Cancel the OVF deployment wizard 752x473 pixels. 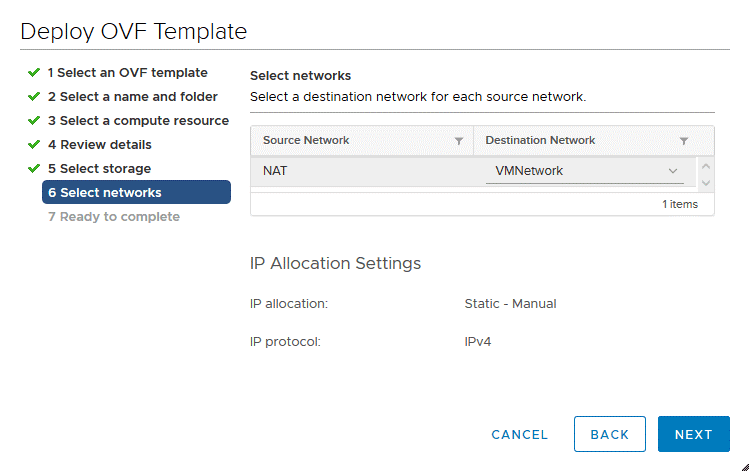(x=519, y=435)
